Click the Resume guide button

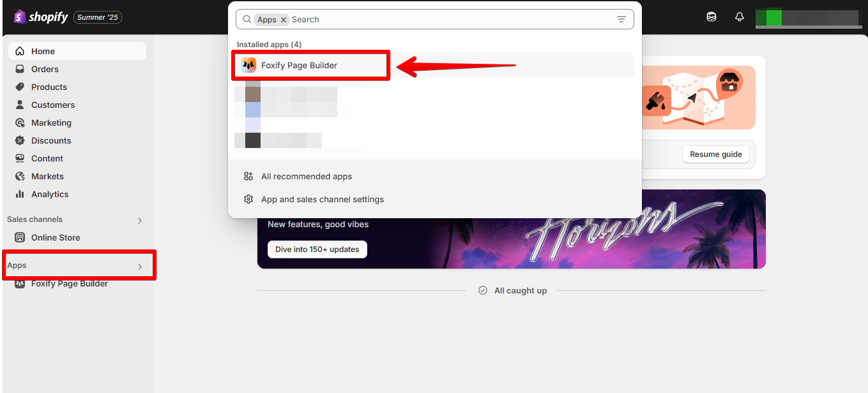click(716, 154)
